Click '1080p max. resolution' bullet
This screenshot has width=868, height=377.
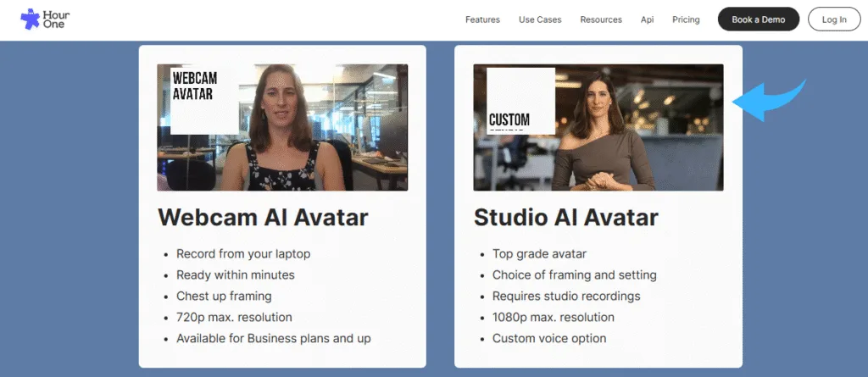click(x=553, y=317)
